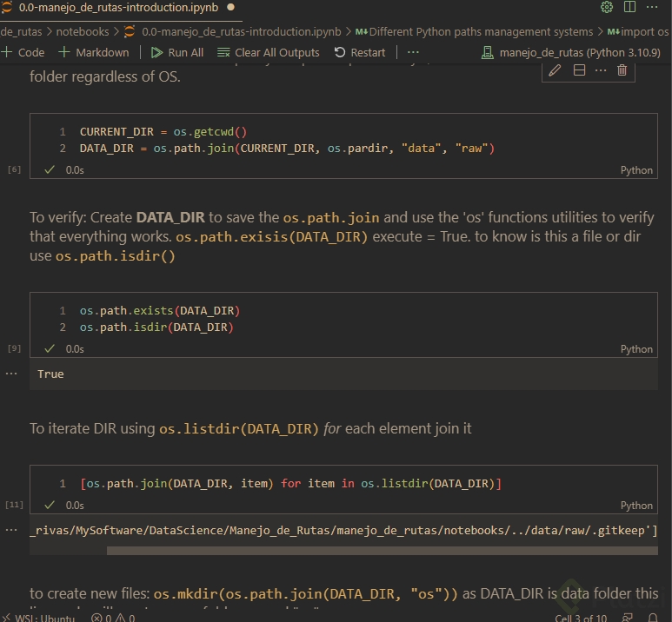This screenshot has height=622, width=672.
Task: Click the execution count [6] label
Action: [x=14, y=169]
